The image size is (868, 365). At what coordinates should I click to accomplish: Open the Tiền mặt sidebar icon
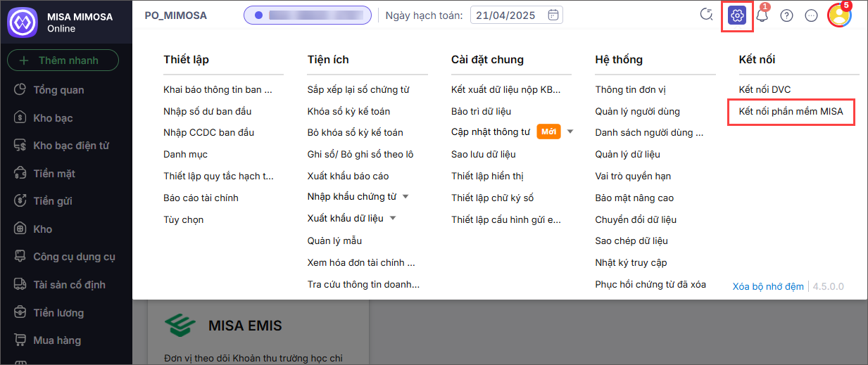point(20,173)
